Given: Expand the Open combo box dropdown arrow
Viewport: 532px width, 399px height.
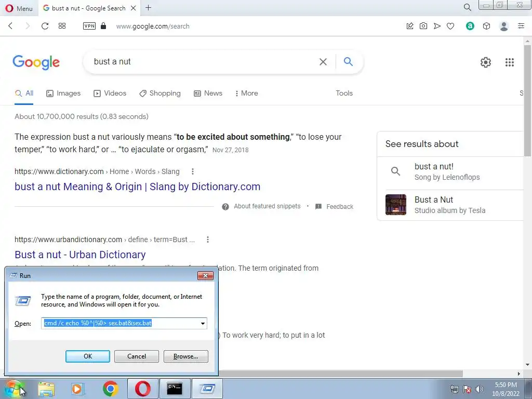Looking at the screenshot, I should point(203,323).
